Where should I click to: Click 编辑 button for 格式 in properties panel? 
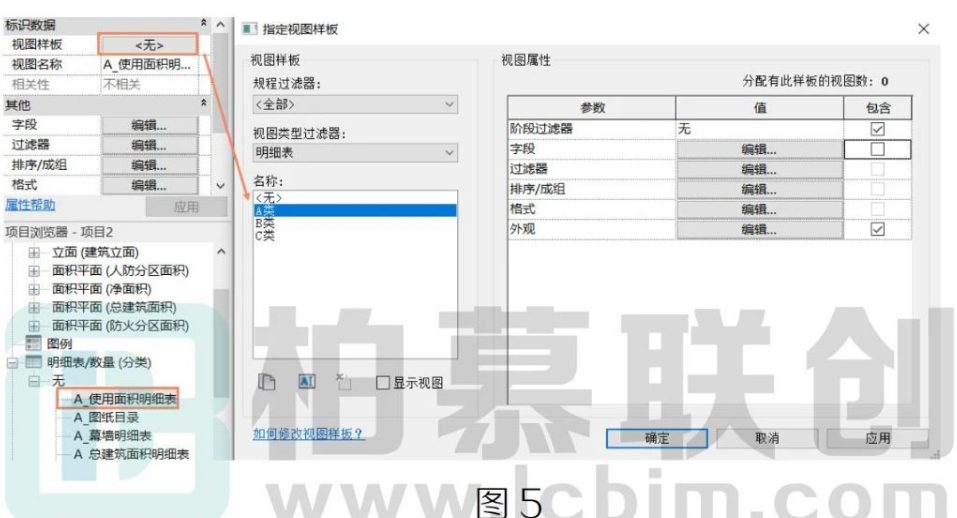point(150,185)
